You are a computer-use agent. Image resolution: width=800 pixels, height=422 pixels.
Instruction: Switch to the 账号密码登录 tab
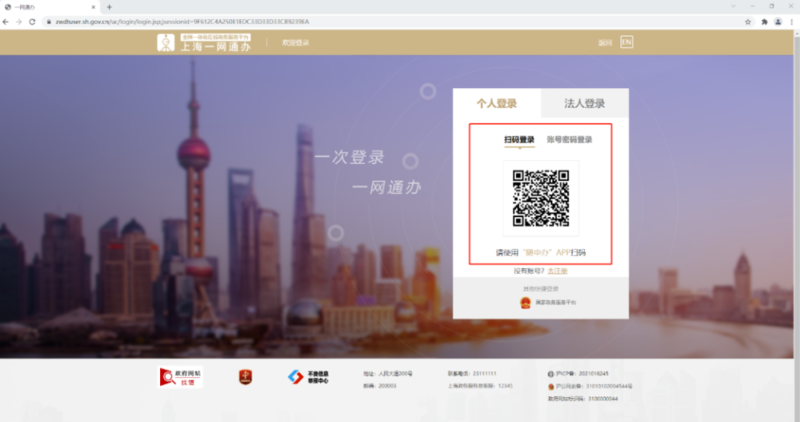click(569, 140)
